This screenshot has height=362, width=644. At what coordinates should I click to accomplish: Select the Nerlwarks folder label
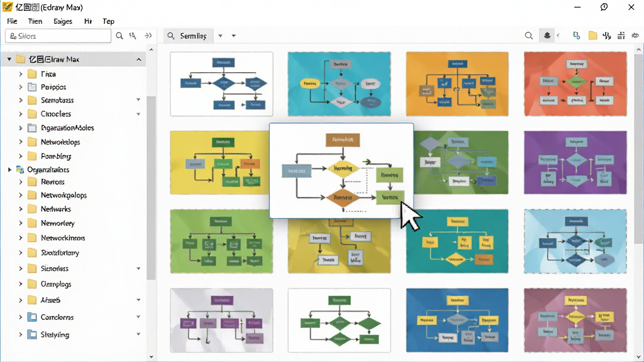[56, 209]
